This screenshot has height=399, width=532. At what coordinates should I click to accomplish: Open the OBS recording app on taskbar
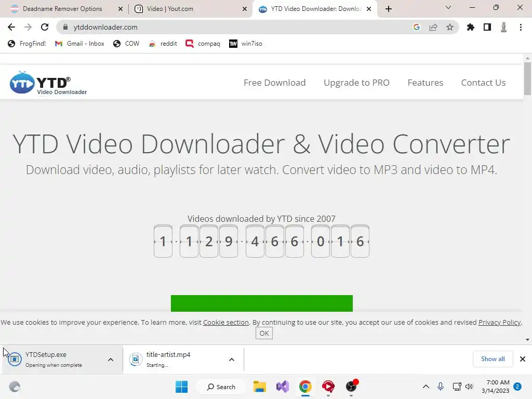click(351, 387)
